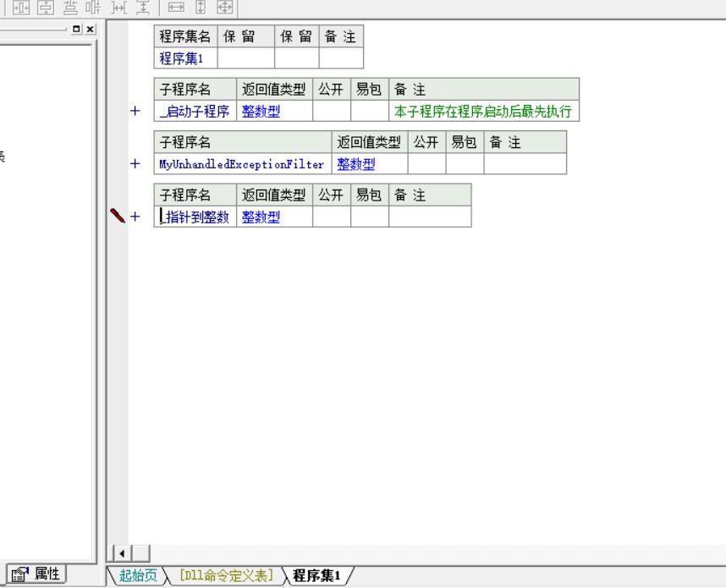Click the make same width and height icon
The width and height of the screenshot is (726, 588).
225,7
